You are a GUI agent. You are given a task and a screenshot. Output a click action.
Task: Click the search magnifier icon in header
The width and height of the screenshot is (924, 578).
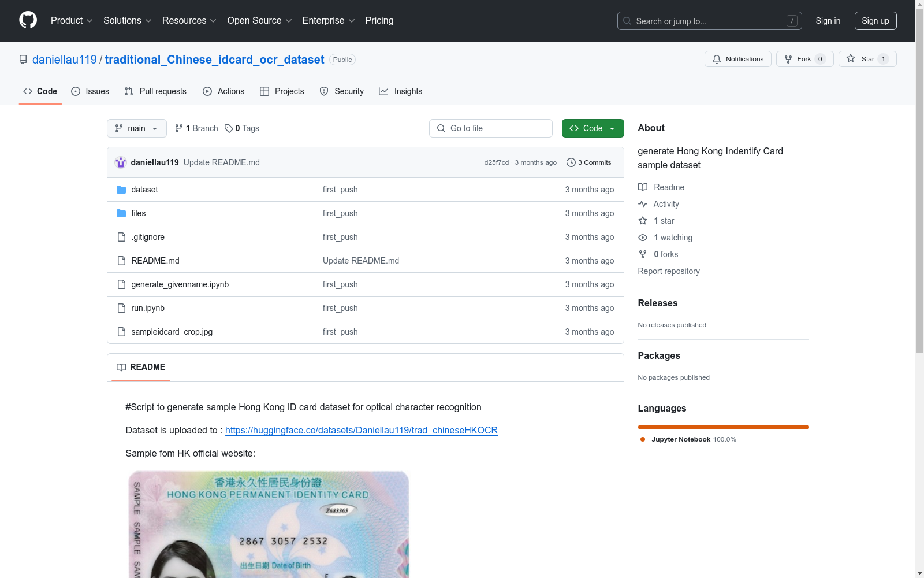[x=627, y=21]
